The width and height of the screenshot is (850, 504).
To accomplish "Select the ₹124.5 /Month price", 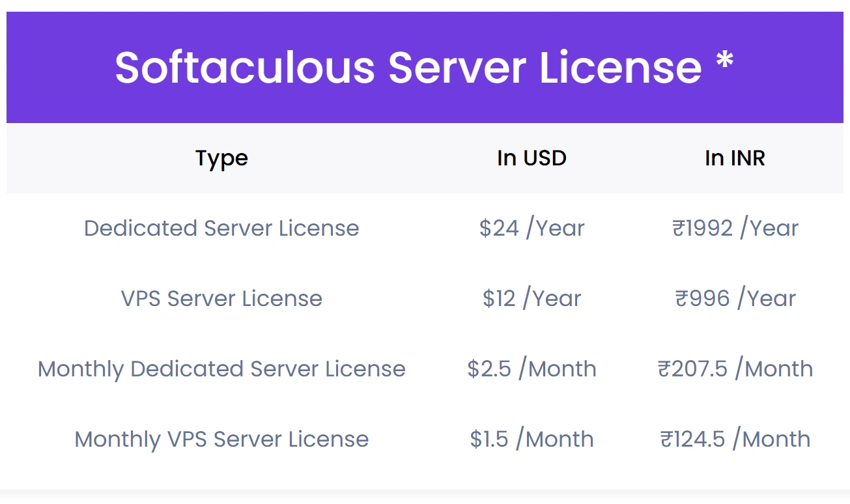I will (735, 439).
